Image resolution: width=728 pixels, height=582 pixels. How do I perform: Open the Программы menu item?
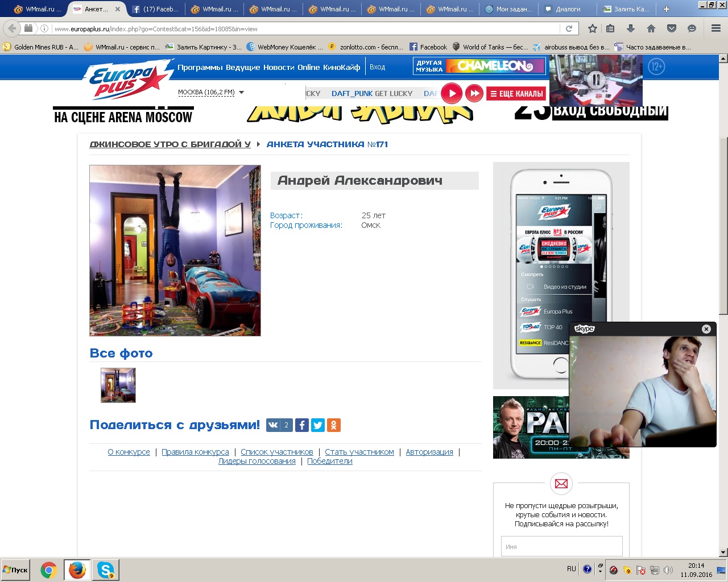(200, 67)
